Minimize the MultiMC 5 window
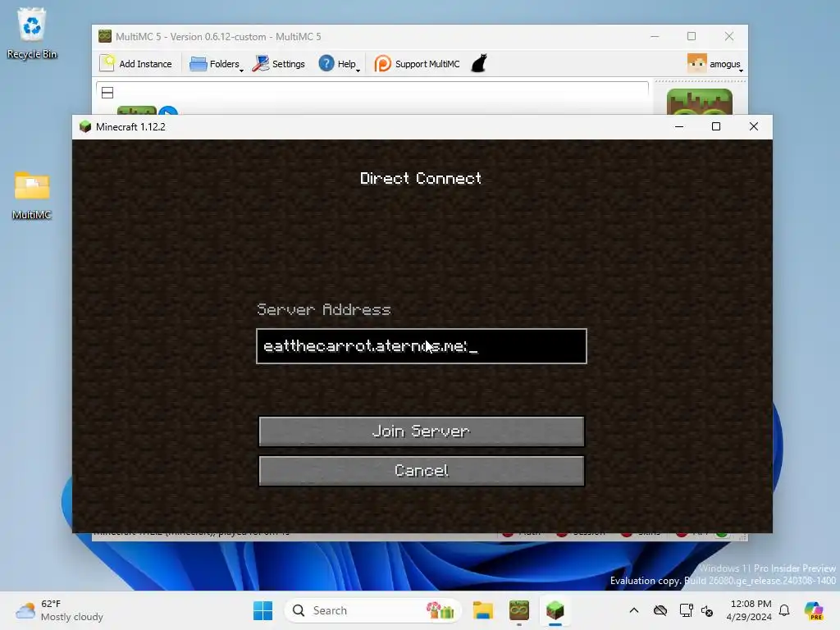 (654, 36)
